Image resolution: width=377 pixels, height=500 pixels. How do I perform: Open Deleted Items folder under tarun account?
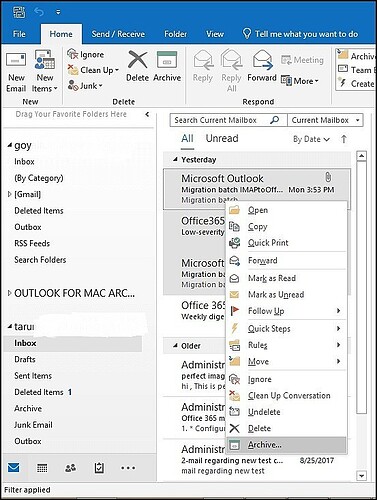39,392
